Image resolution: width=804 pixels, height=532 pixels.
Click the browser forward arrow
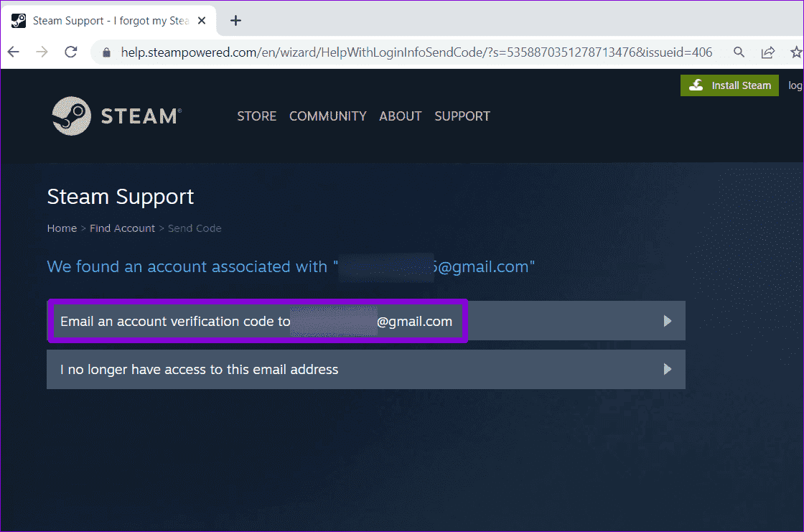(42, 52)
